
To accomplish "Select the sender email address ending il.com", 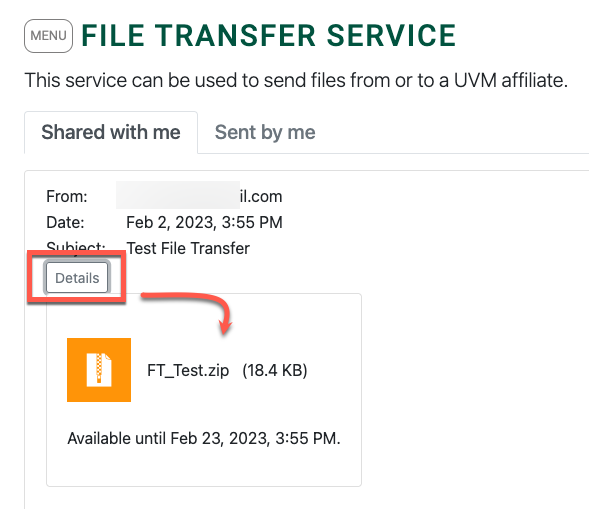I will (199, 196).
